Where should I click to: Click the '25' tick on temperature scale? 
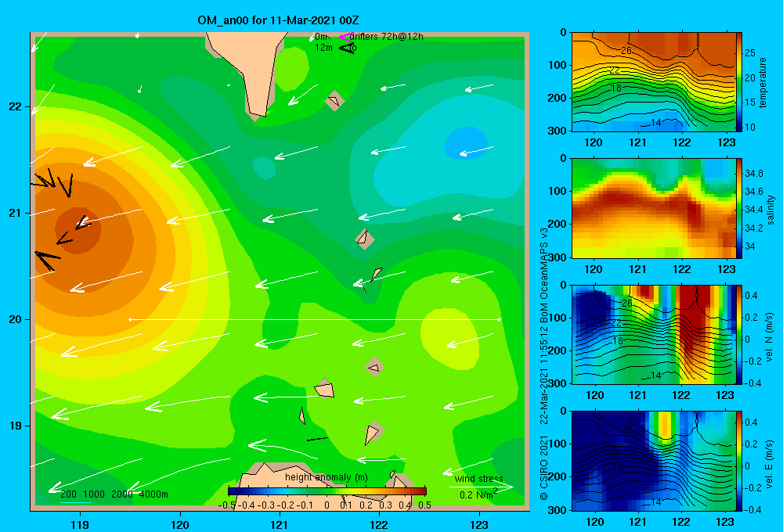(x=750, y=53)
